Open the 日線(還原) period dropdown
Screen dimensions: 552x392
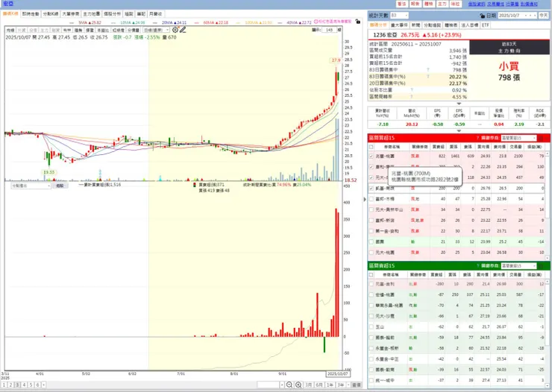[x=157, y=31]
